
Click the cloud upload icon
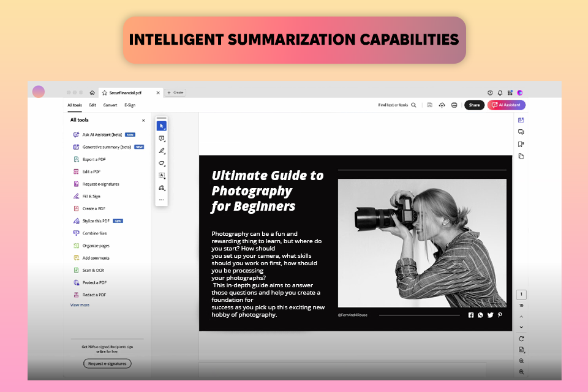[x=442, y=105]
